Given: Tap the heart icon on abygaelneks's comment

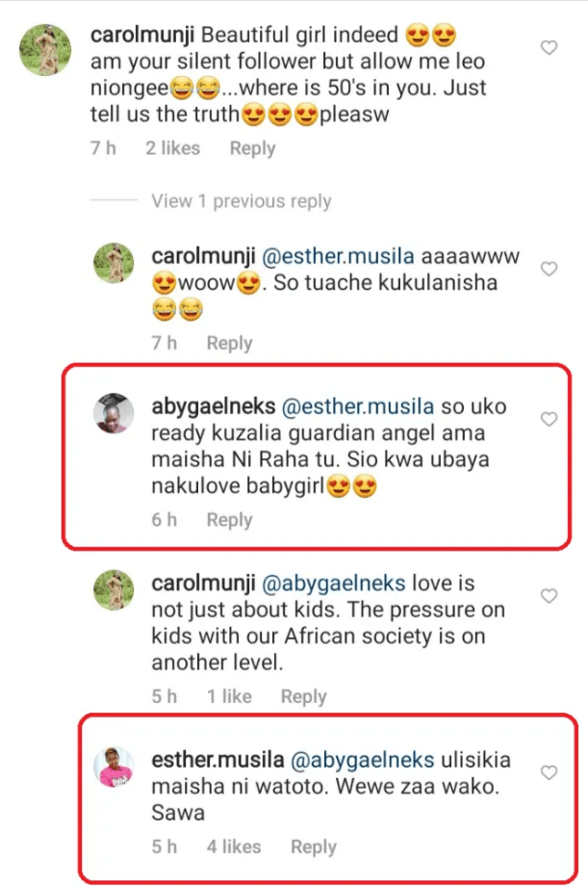Looking at the screenshot, I should [x=549, y=419].
